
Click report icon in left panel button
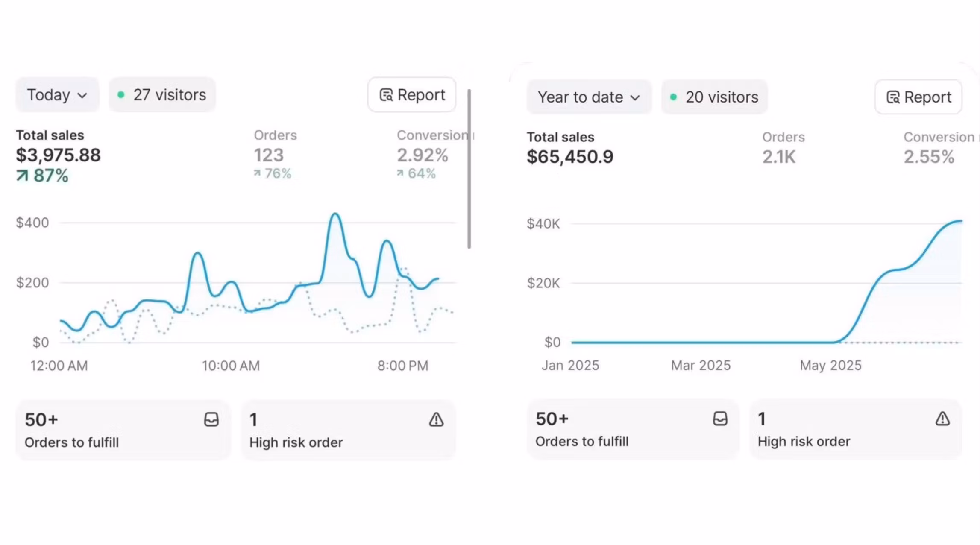[386, 95]
